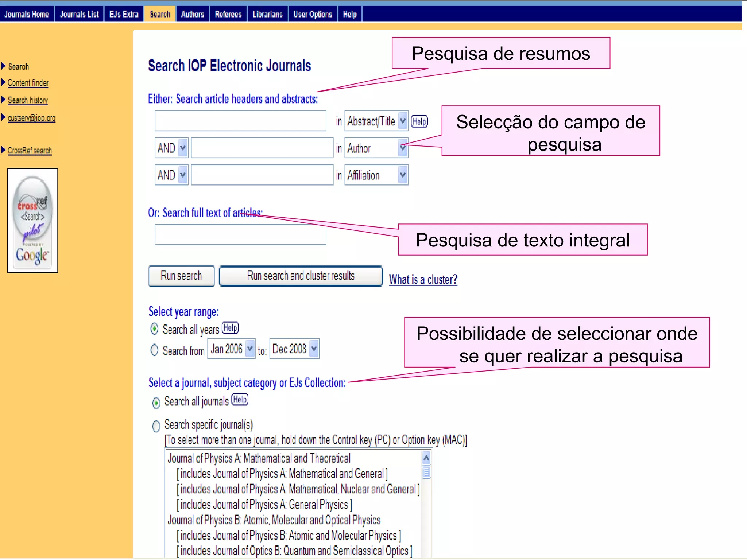Screen dimensions: 747x560
Task: Click the first Abstract/Title search text field
Action: [240, 121]
